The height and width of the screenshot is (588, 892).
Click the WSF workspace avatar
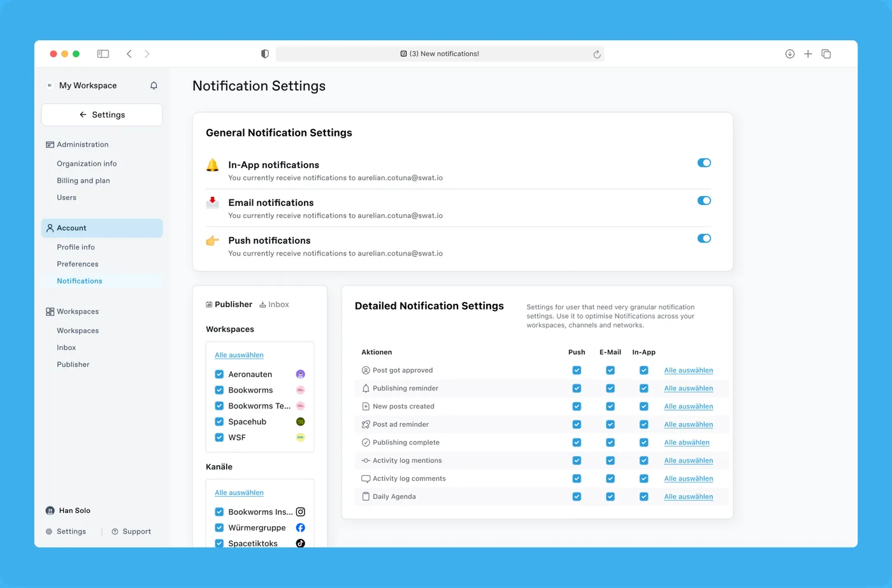(x=301, y=438)
